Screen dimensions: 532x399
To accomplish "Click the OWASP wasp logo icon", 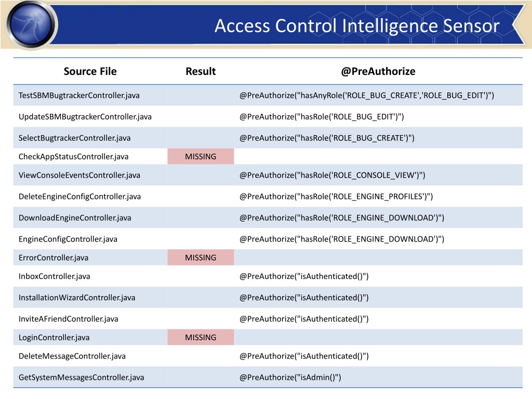I will coord(31,24).
